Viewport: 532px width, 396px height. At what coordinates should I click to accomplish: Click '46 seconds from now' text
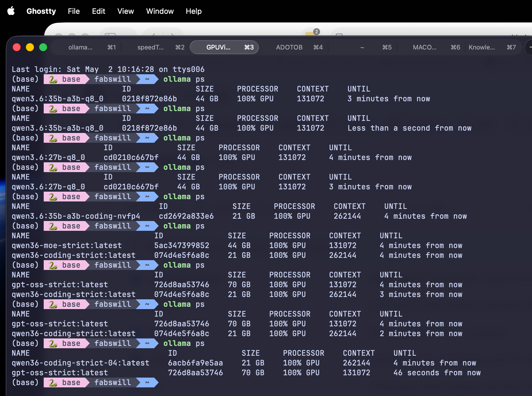tap(437, 373)
